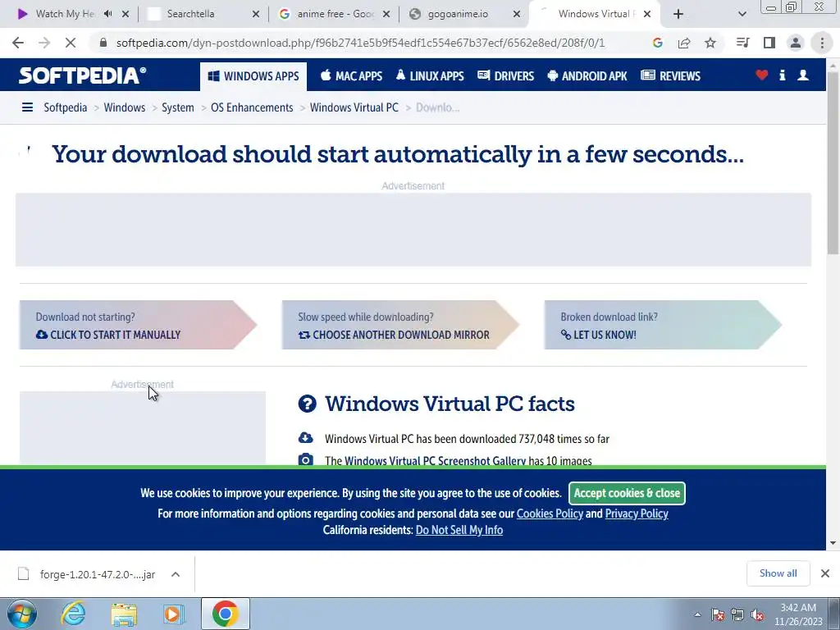This screenshot has width=840, height=630.
Task: Open the Windows Start menu
Action: tap(22, 614)
